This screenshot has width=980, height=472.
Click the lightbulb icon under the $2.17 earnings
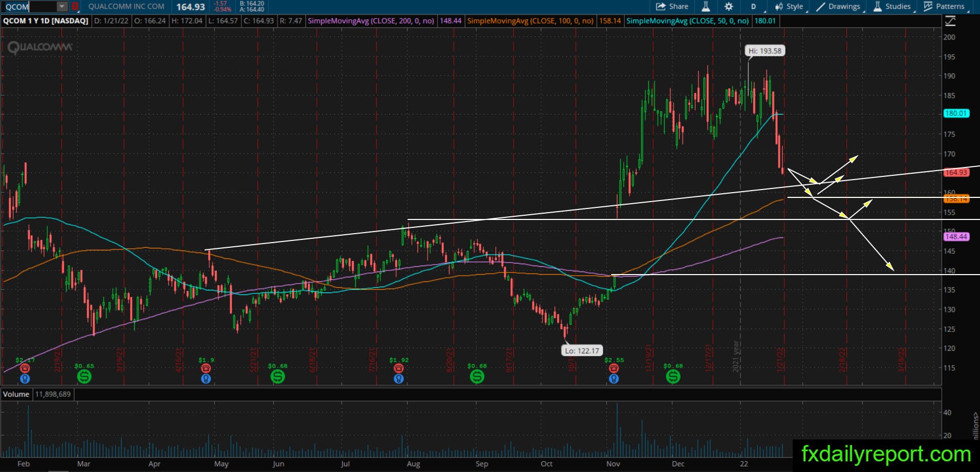tap(25, 379)
